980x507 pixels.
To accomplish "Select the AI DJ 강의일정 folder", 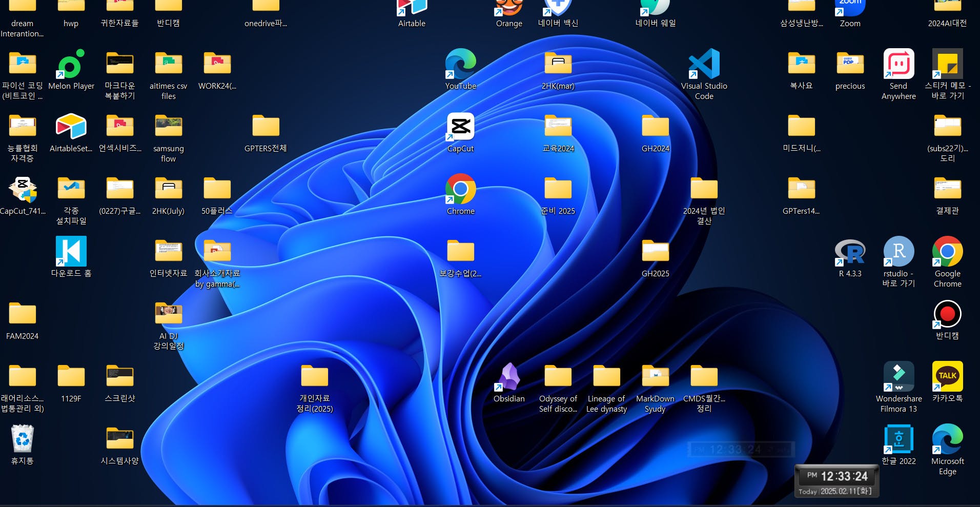I will 168,314.
